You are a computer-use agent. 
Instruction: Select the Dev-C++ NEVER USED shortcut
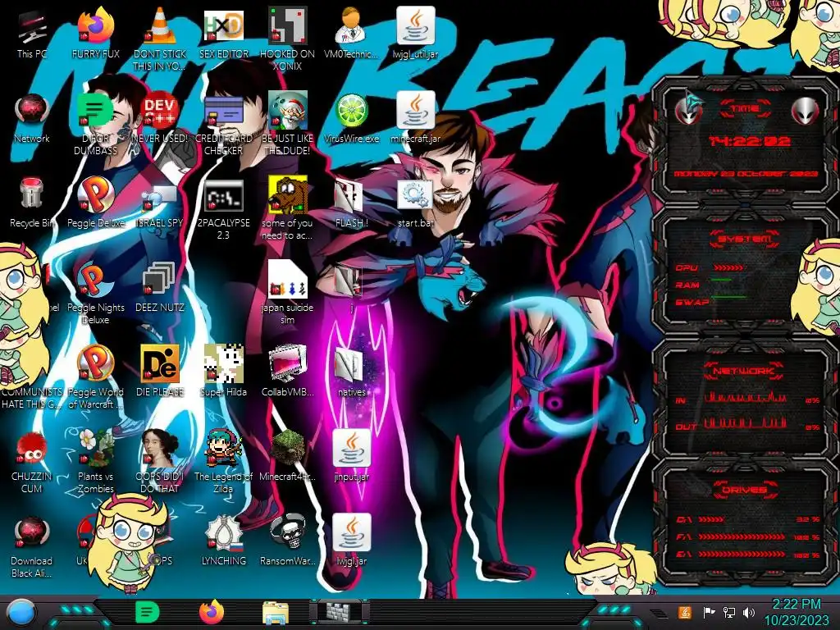point(160,118)
